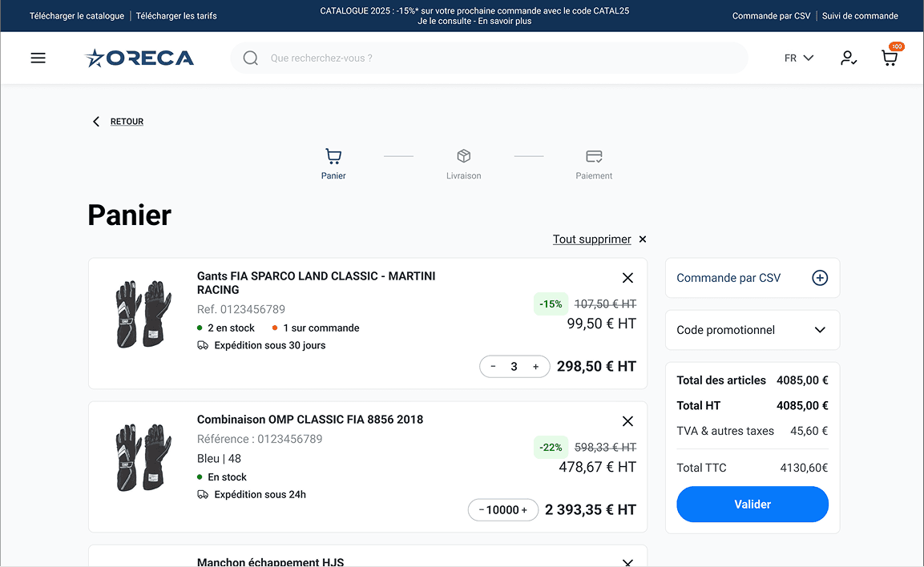Click '2 en stock' status
924x567 pixels.
coord(226,328)
